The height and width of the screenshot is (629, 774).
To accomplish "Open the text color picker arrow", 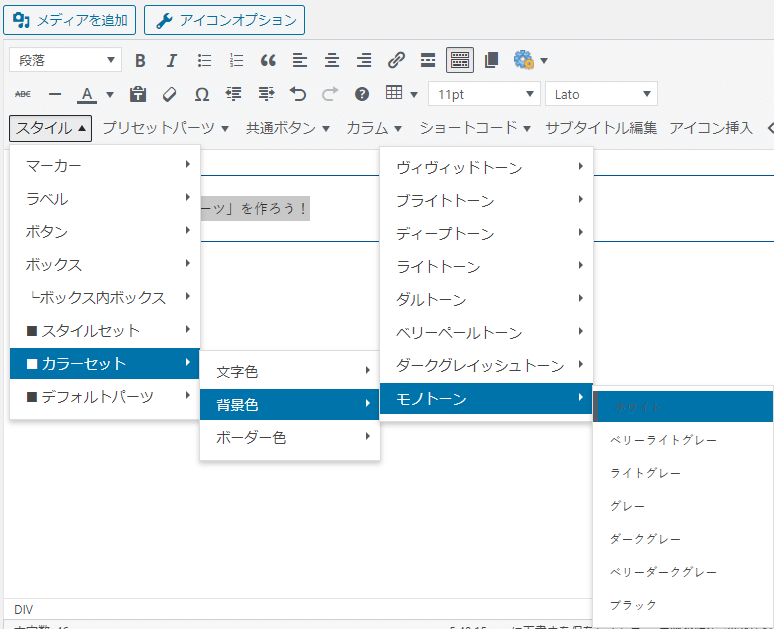I will [x=110, y=94].
